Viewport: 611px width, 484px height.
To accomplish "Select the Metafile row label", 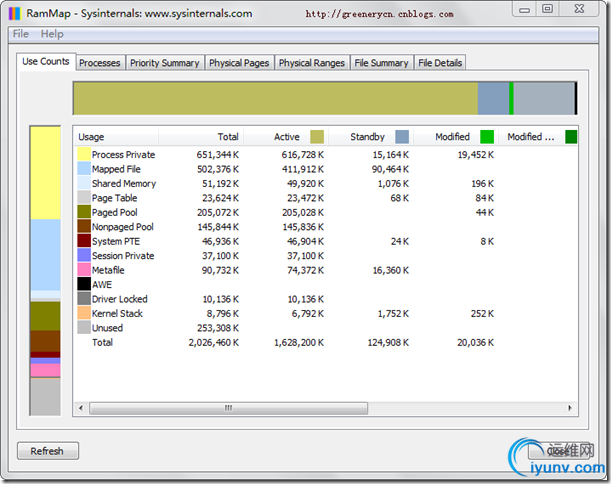I will pos(108,270).
